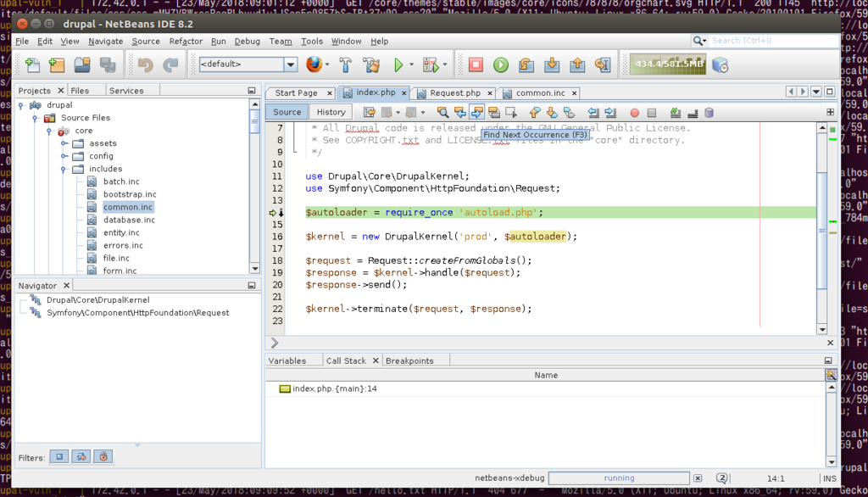
Task: Open the Debug Project dropdown arrow
Action: (x=445, y=64)
